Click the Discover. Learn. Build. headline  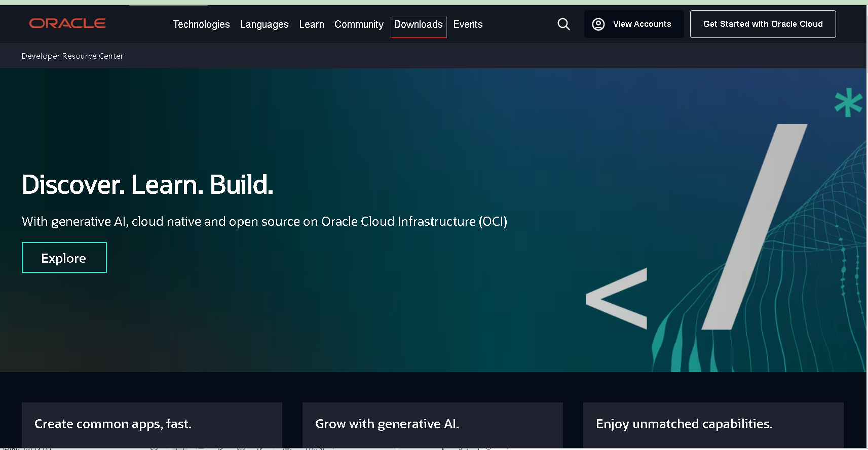147,185
